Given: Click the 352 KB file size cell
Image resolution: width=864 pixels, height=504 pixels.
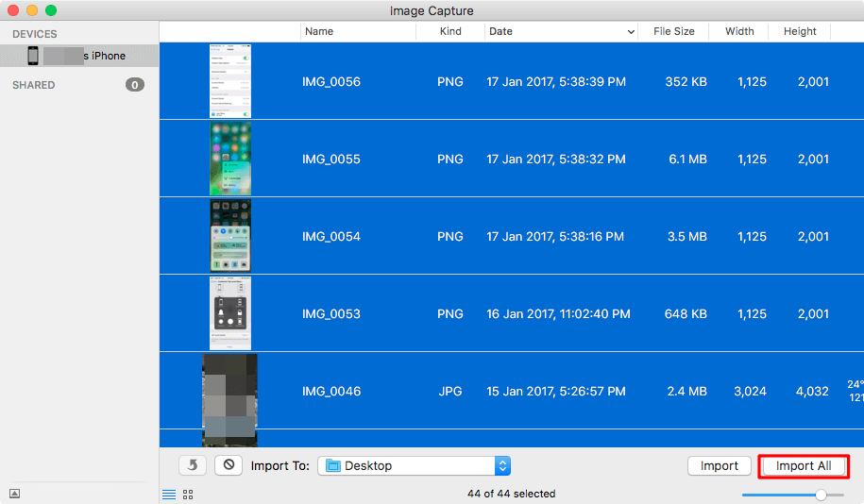Looking at the screenshot, I should [686, 81].
